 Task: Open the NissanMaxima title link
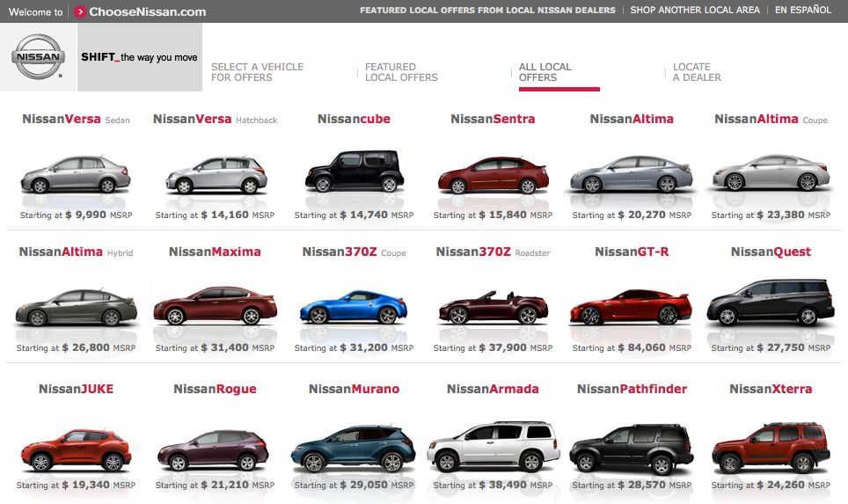pos(215,252)
